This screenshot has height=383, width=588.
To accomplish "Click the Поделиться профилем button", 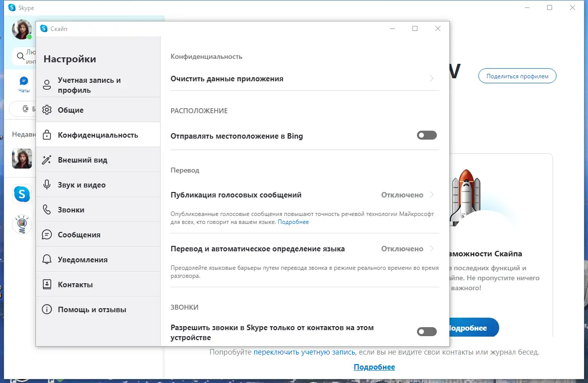I will [517, 76].
